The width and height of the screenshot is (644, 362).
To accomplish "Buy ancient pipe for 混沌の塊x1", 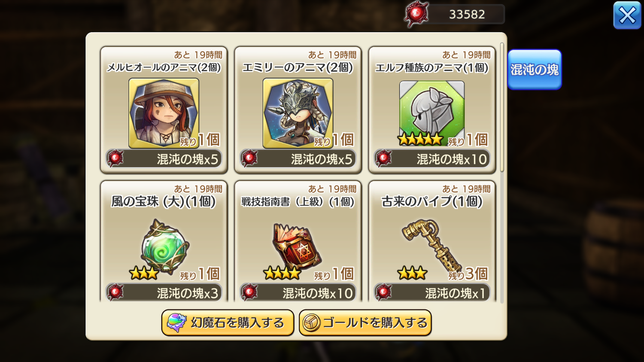I will [432, 292].
